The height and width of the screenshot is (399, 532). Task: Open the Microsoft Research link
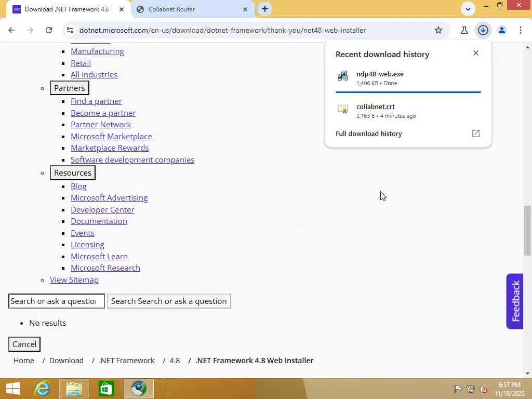point(105,268)
